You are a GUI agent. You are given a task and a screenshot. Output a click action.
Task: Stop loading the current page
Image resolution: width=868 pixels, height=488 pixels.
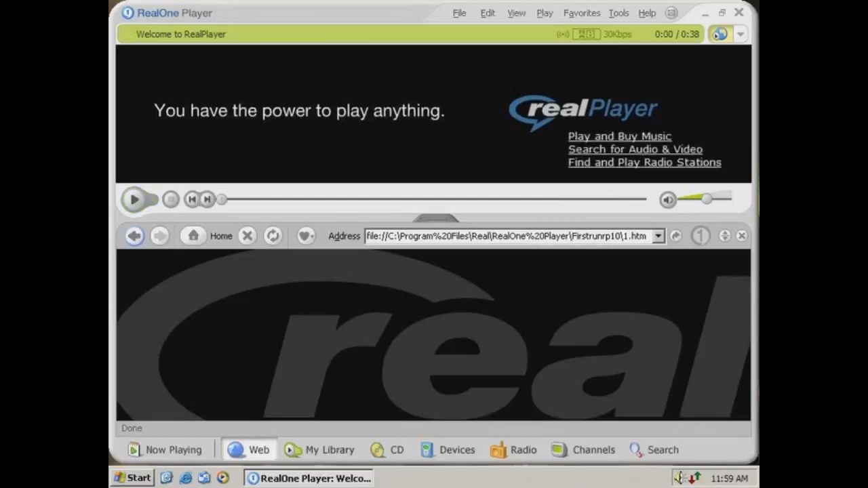tap(247, 236)
